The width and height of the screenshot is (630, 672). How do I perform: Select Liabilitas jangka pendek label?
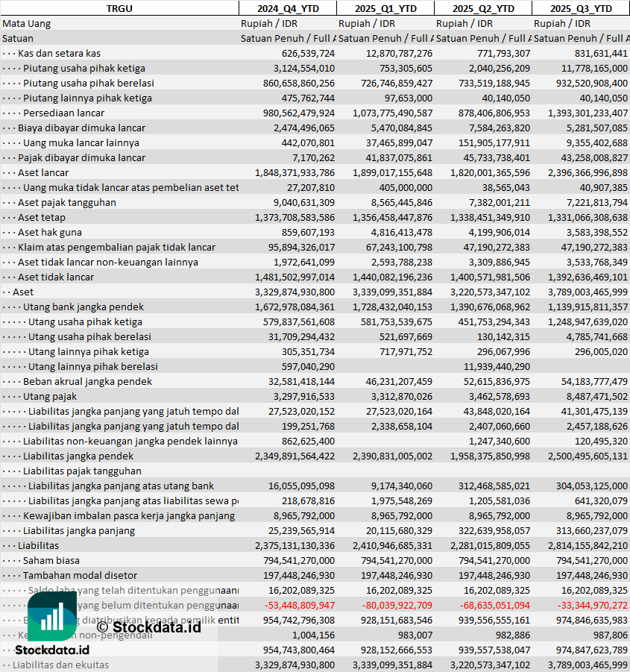78,456
